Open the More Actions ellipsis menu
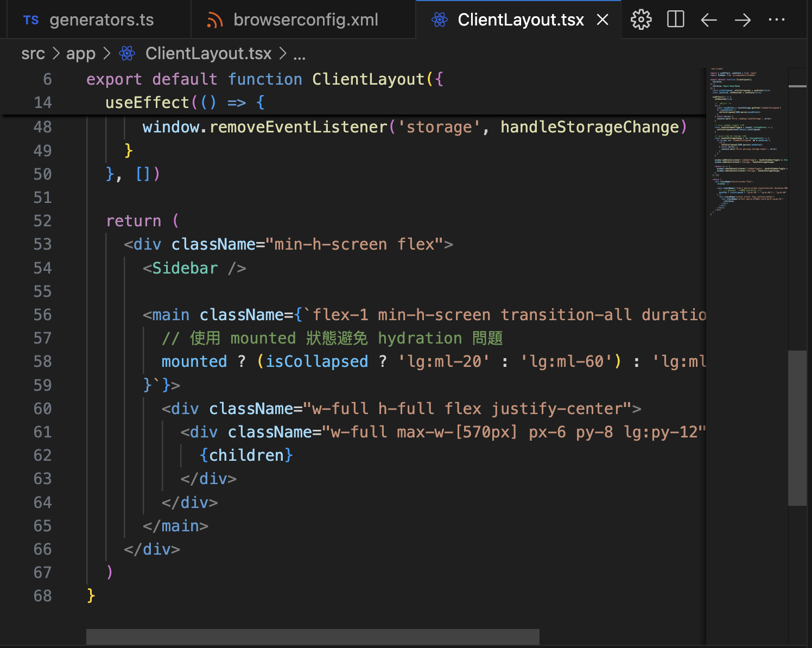 pos(777,20)
